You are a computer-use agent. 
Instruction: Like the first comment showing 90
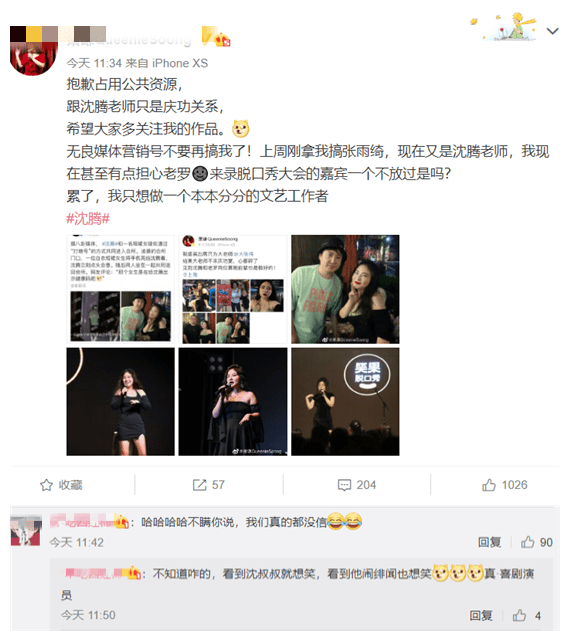pos(527,542)
